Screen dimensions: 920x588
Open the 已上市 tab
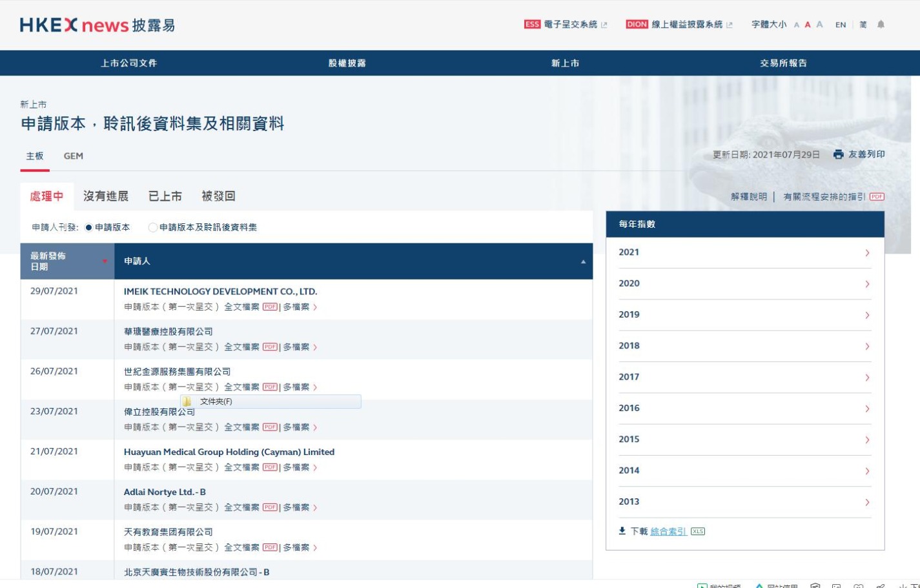tap(165, 196)
